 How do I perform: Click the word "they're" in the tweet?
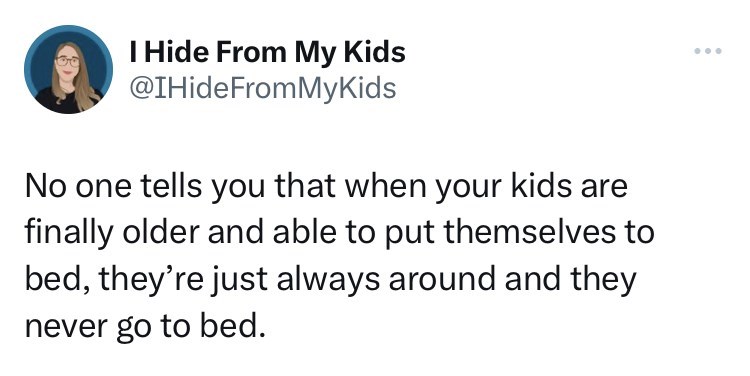(153, 280)
